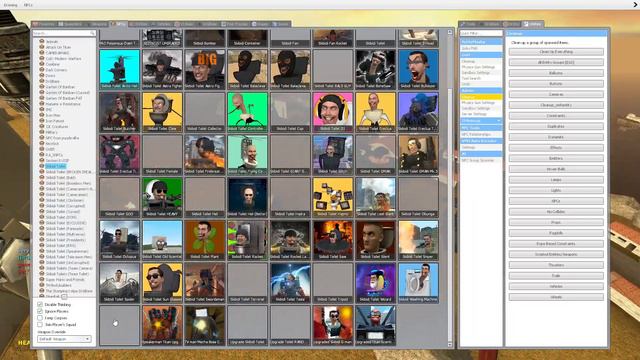Select the Upgraded Titan Scientist tile

[375, 325]
